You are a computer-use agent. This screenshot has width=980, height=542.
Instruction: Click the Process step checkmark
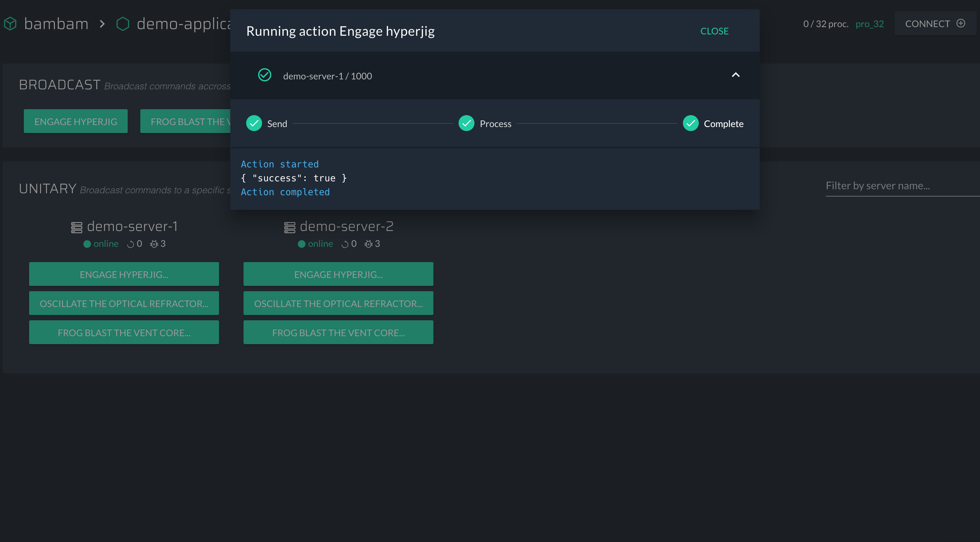(x=466, y=123)
